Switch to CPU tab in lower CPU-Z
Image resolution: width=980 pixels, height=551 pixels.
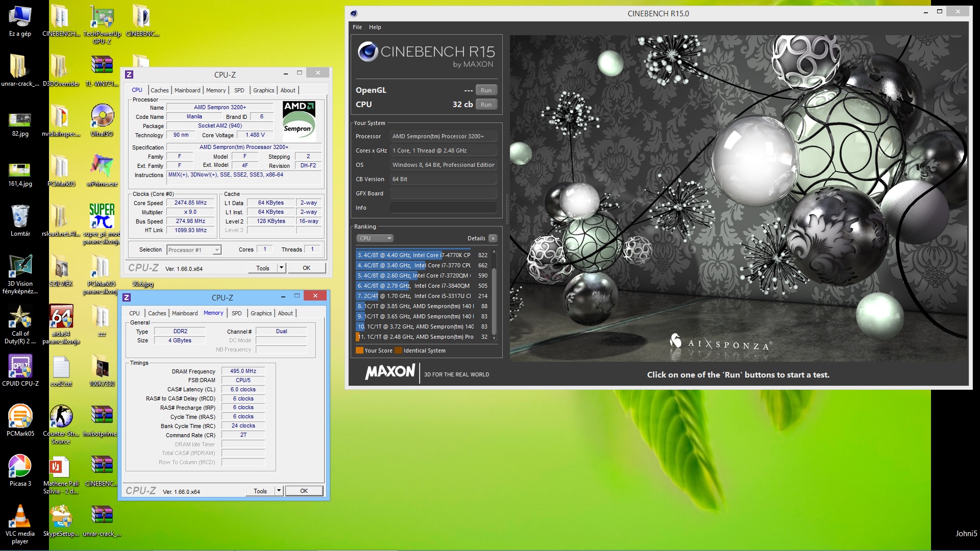click(134, 313)
